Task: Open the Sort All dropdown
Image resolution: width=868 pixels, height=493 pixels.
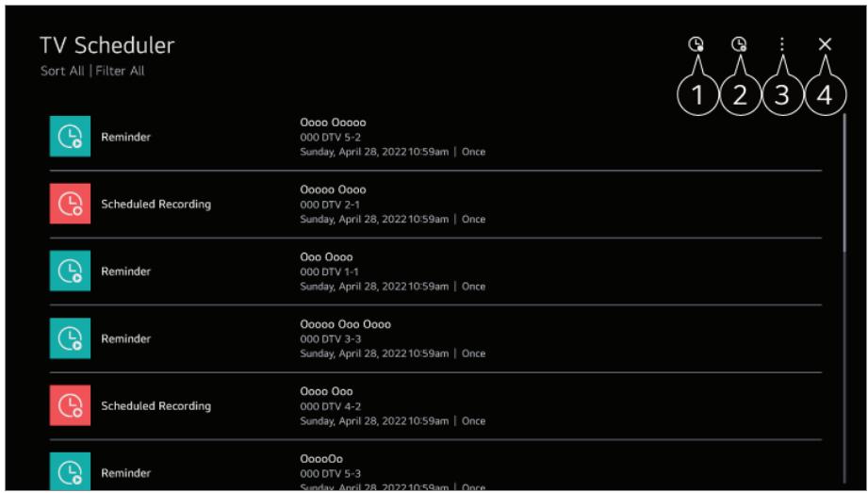Action: (62, 72)
